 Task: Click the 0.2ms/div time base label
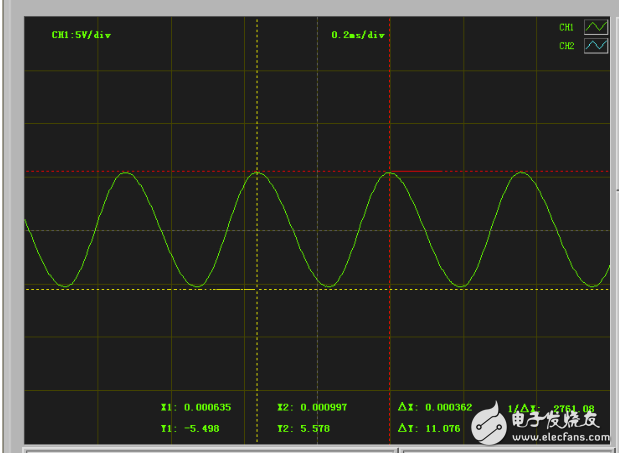pyautogui.click(x=358, y=34)
